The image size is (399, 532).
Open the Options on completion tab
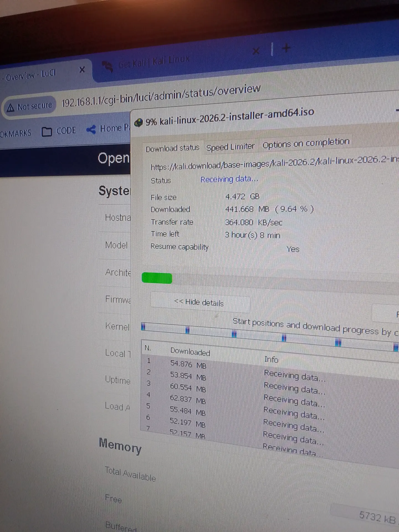pos(306,143)
